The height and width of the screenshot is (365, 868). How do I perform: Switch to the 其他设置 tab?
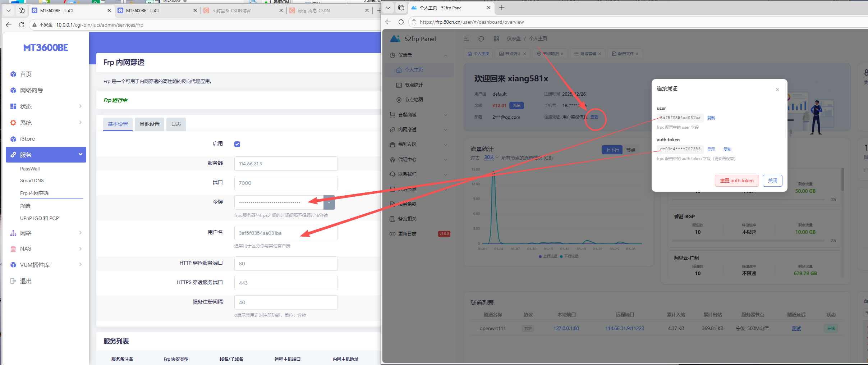[150, 124]
